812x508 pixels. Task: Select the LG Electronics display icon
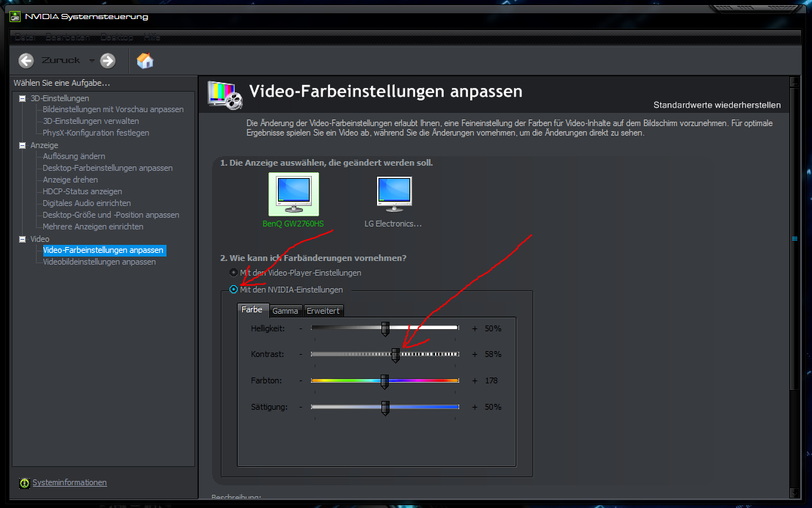click(394, 194)
